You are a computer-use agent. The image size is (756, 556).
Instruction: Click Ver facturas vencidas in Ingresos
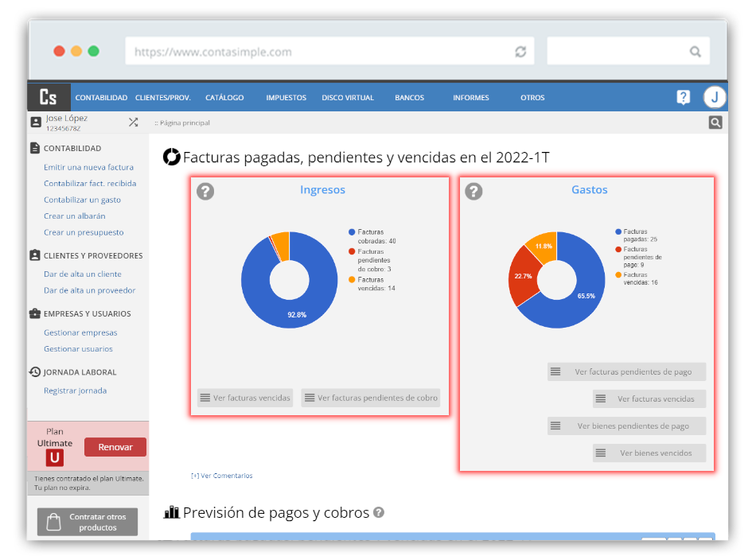[245, 398]
